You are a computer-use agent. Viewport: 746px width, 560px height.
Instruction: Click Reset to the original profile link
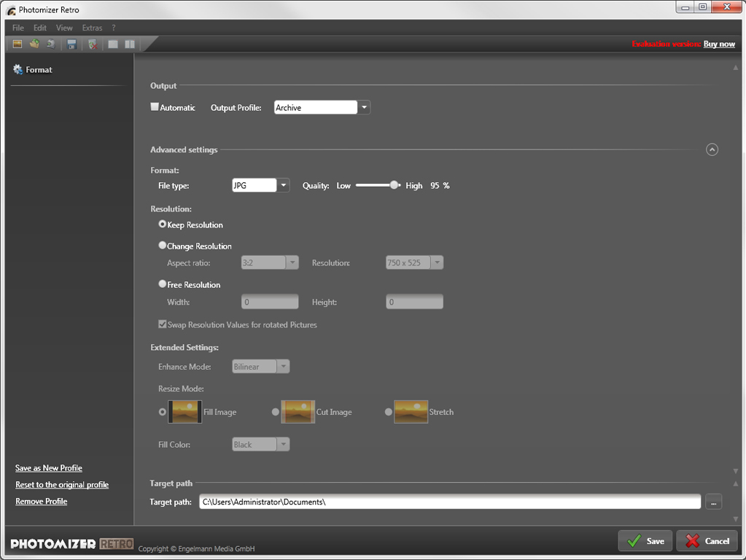(62, 485)
